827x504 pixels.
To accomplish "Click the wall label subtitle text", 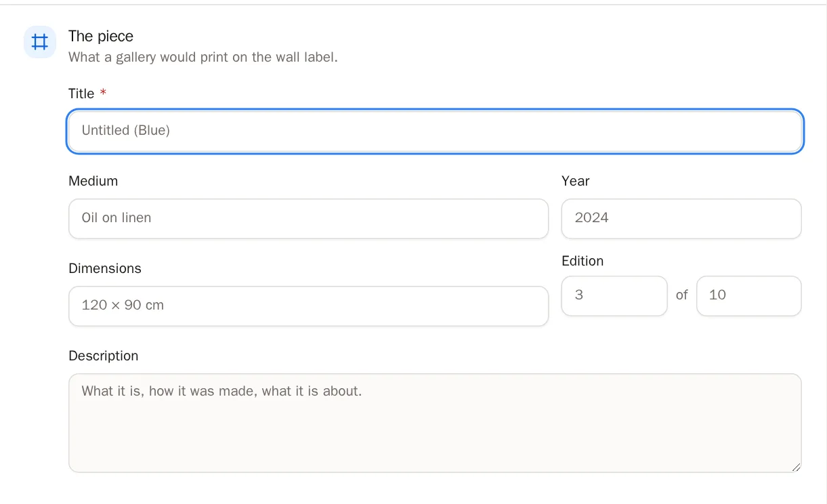I will point(203,58).
